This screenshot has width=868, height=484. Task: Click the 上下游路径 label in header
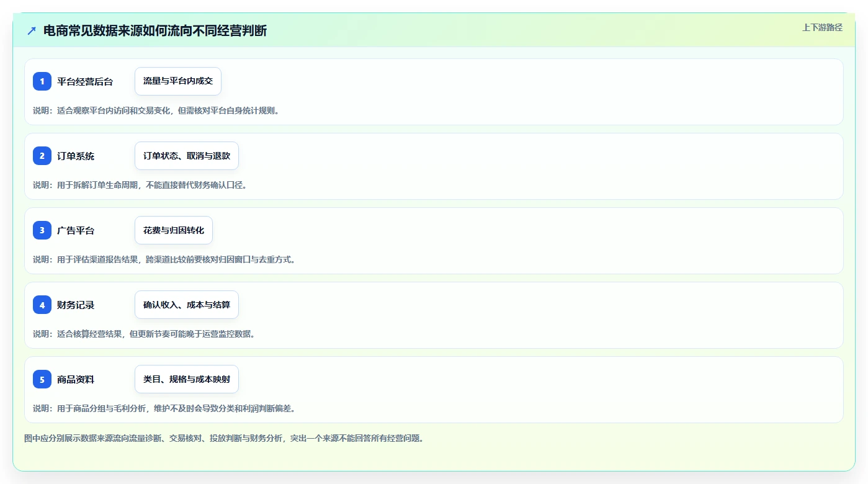(x=822, y=27)
